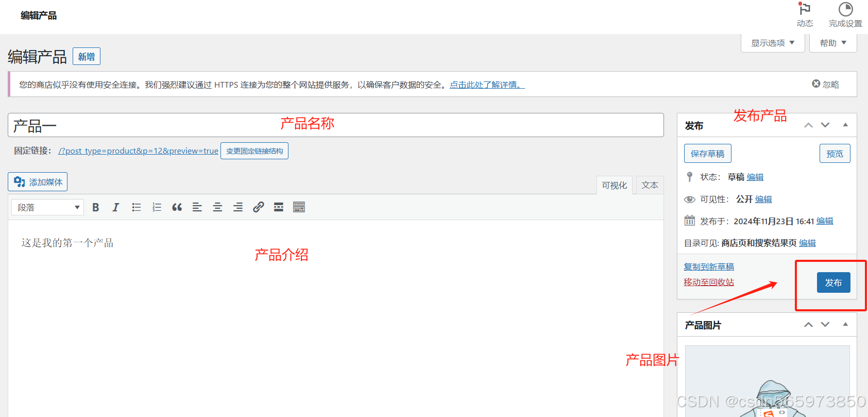The height and width of the screenshot is (417, 868).
Task: Click the product name field 产品一
Action: click(336, 125)
